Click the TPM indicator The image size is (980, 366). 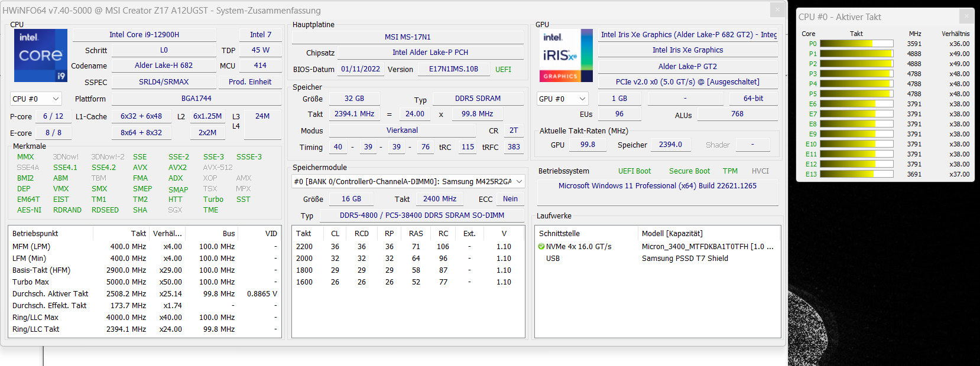pyautogui.click(x=731, y=171)
